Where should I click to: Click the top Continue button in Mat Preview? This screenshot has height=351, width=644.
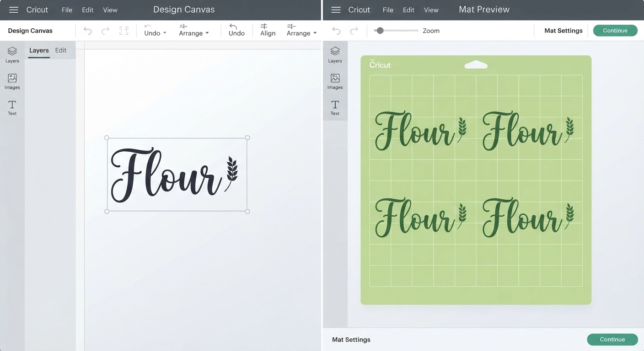click(x=615, y=31)
